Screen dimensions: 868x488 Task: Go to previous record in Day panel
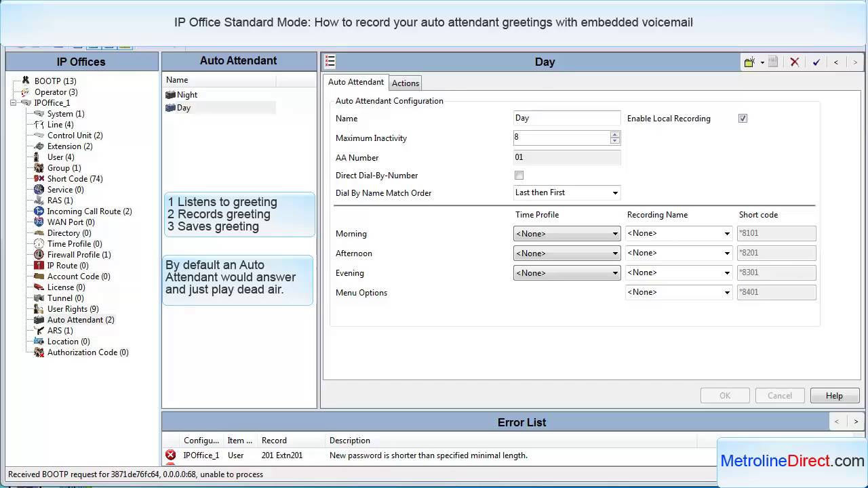point(836,62)
